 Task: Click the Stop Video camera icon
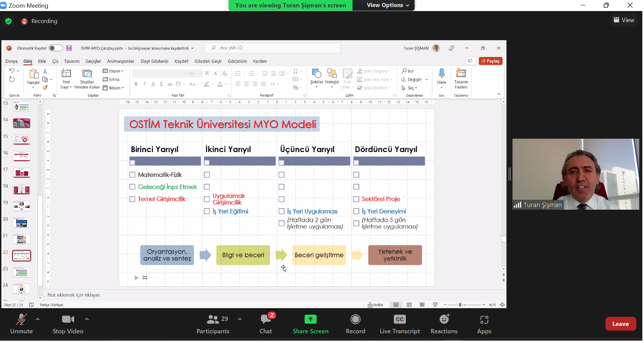(68, 320)
